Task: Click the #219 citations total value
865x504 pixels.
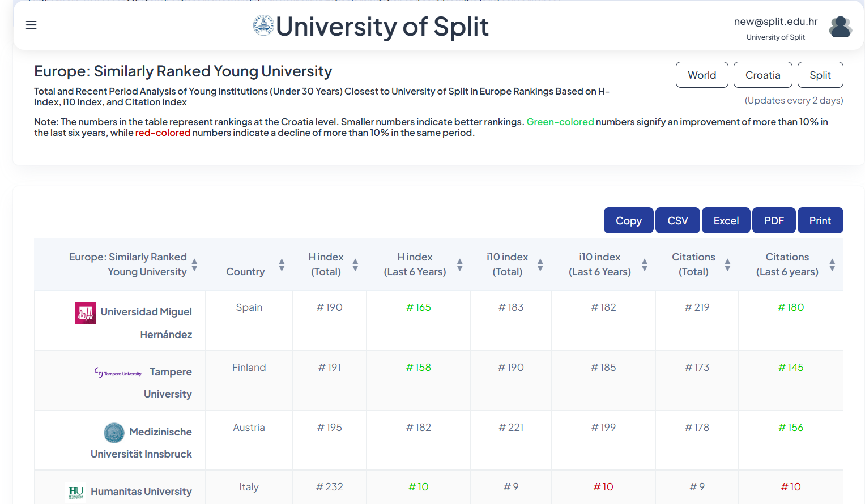Action: point(697,307)
